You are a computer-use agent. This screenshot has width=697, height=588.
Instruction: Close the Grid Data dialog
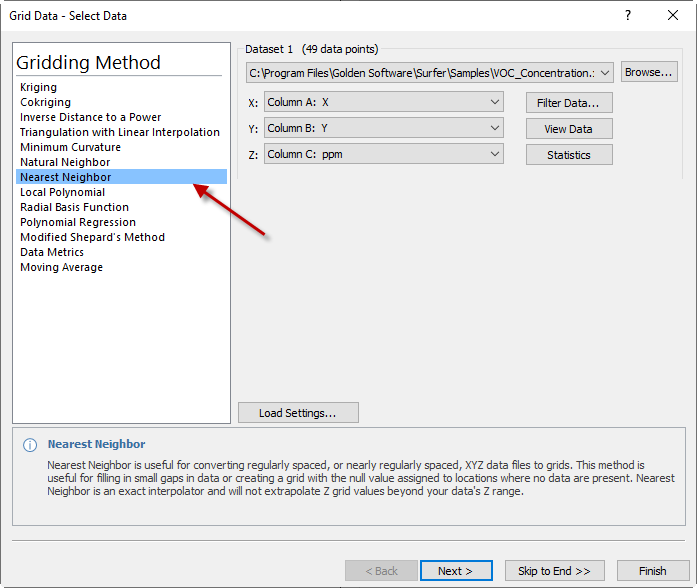(673, 15)
